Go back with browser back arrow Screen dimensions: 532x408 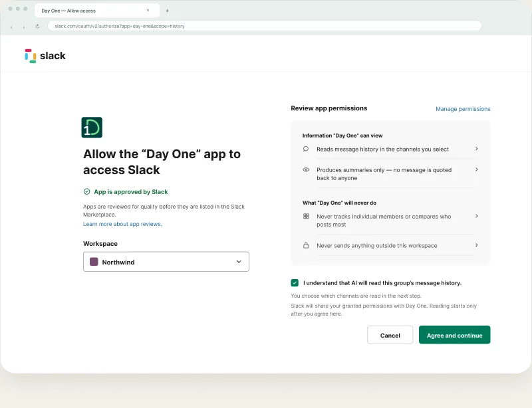pyautogui.click(x=11, y=27)
